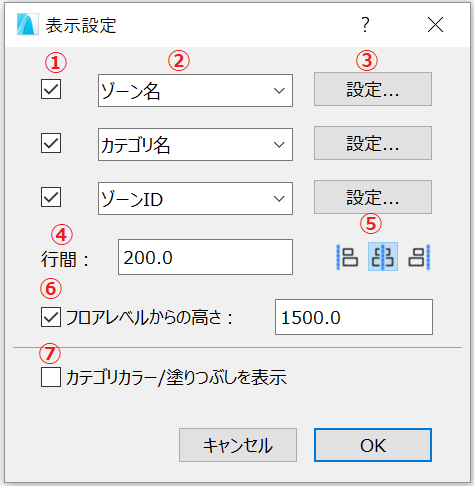Click 設定... button for ゾーン名 row

coord(373,89)
